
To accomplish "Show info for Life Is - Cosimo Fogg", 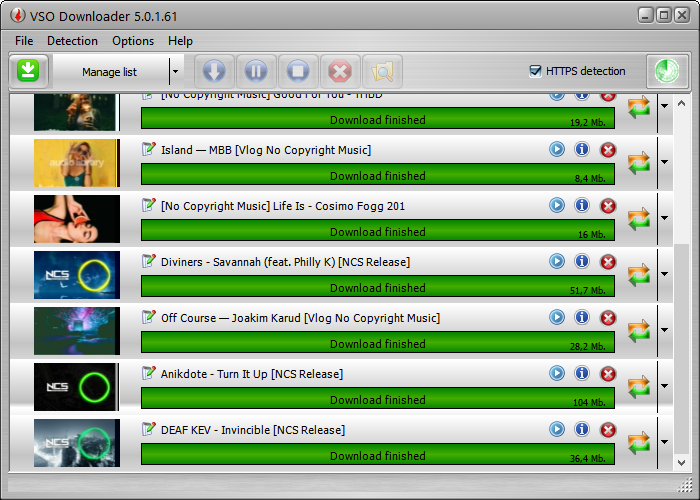I will click(582, 205).
